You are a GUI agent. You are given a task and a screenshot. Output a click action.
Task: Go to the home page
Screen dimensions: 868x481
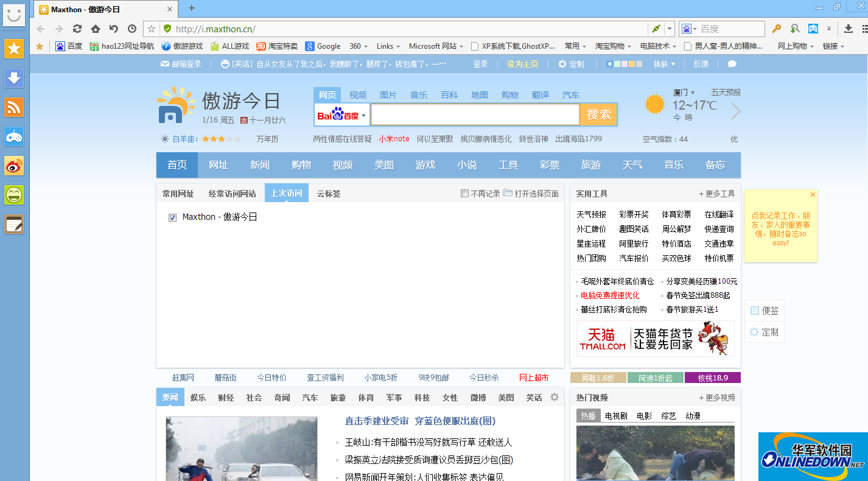[96, 29]
